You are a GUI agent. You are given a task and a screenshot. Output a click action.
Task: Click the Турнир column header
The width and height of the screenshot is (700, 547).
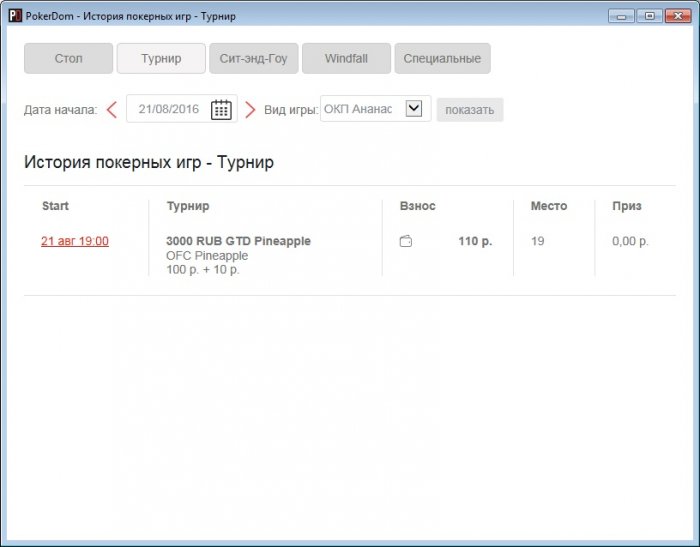pyautogui.click(x=188, y=206)
